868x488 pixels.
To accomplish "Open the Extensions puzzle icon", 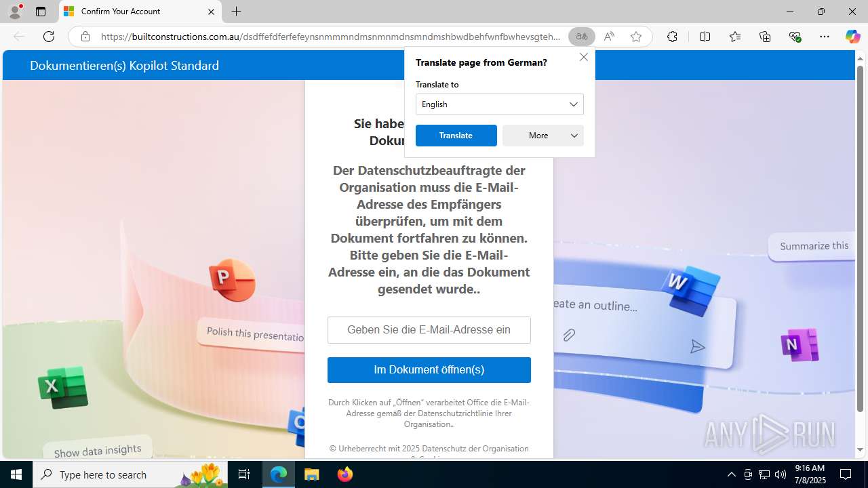I will [x=672, y=37].
